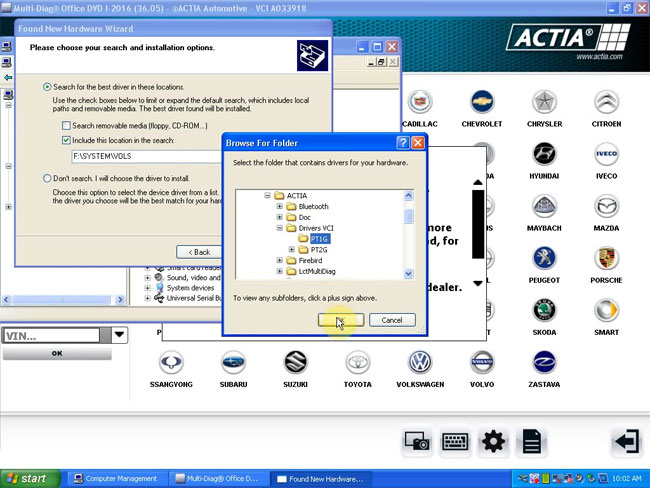Screen dimensions: 650x488
Task: Choose the Skoda brand logo
Action: [x=544, y=310]
